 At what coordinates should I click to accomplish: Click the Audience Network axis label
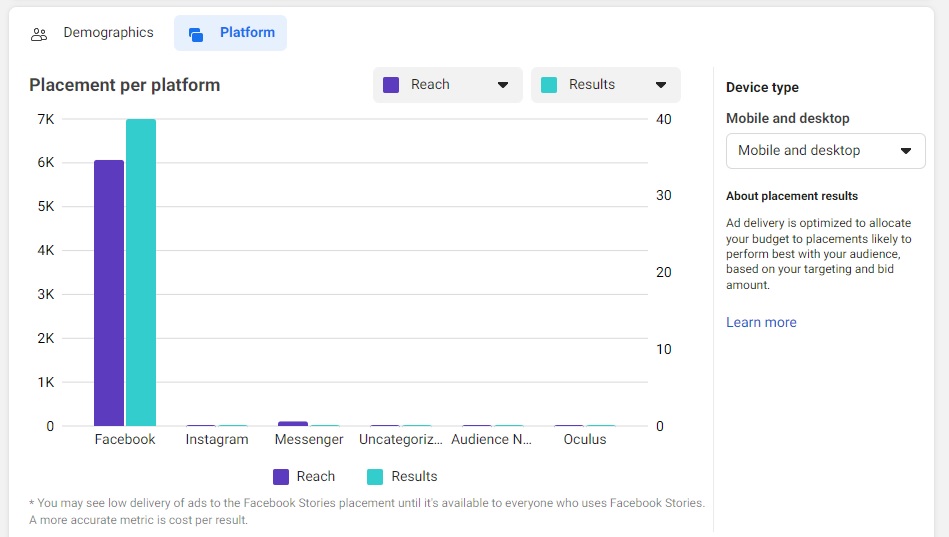tap(491, 440)
